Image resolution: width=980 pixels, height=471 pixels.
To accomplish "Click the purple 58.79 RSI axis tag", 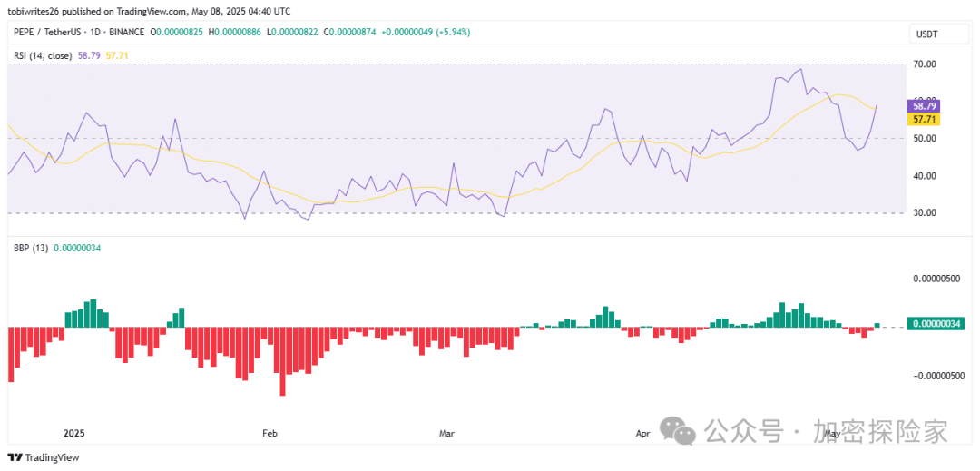I will [x=925, y=105].
